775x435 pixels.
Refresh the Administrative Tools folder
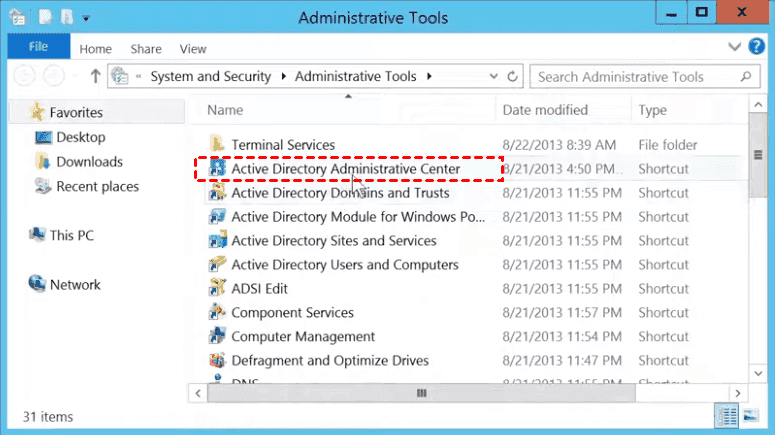pyautogui.click(x=512, y=77)
